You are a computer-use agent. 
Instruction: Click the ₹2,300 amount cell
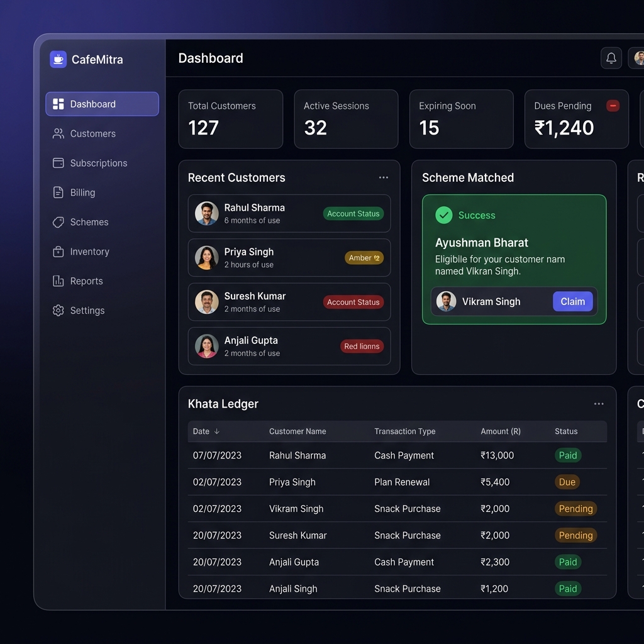click(495, 562)
